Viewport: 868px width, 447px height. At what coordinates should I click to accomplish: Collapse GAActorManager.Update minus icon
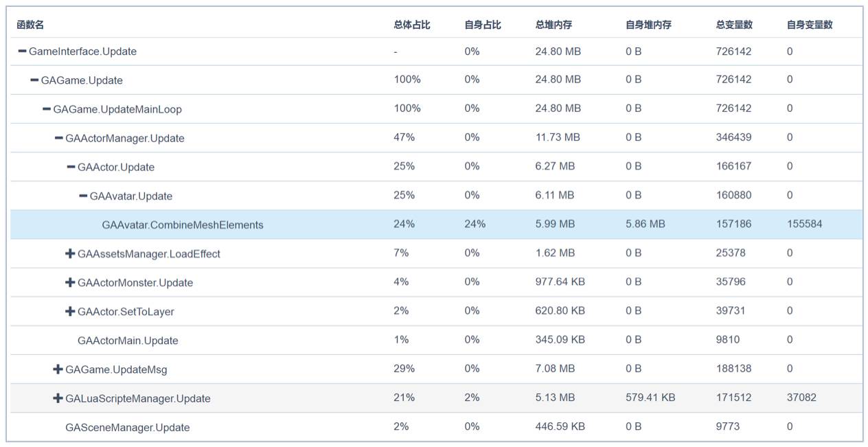[59, 138]
